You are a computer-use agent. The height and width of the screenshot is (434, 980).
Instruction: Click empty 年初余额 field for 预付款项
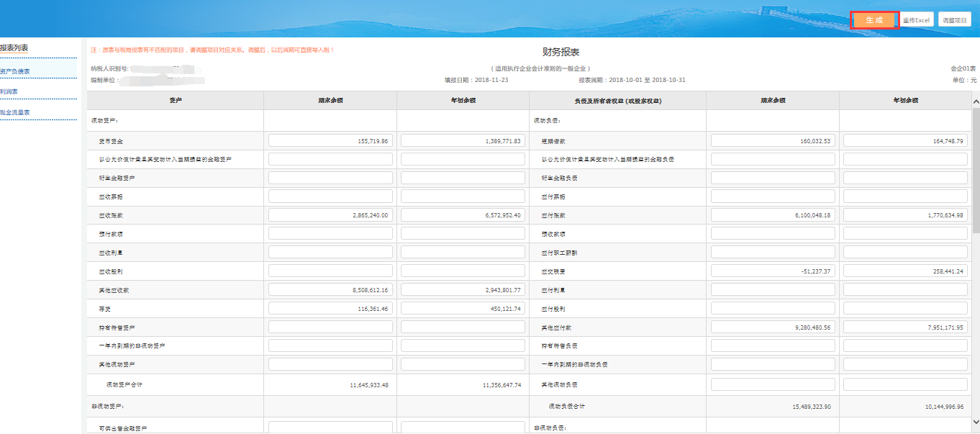pyautogui.click(x=463, y=234)
